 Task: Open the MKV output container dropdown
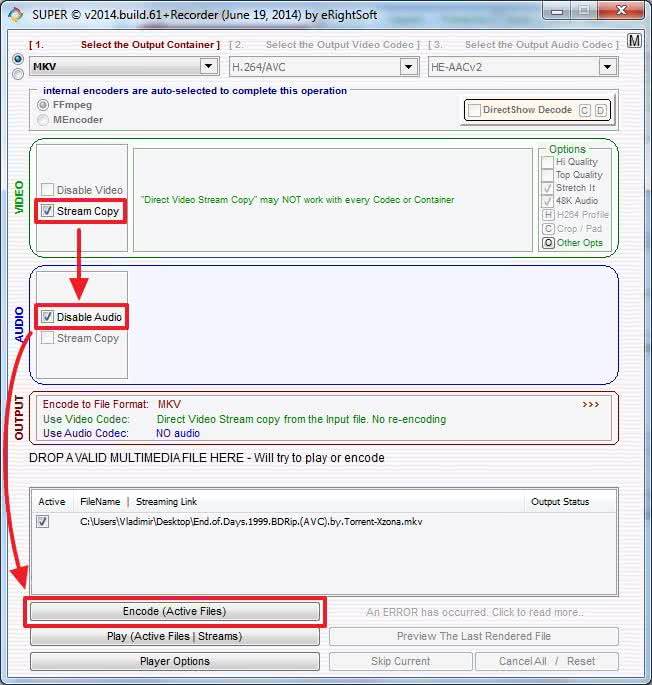pos(208,66)
